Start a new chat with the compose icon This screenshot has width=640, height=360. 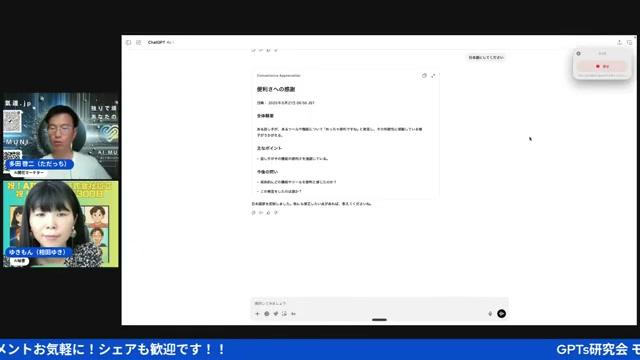click(139, 42)
